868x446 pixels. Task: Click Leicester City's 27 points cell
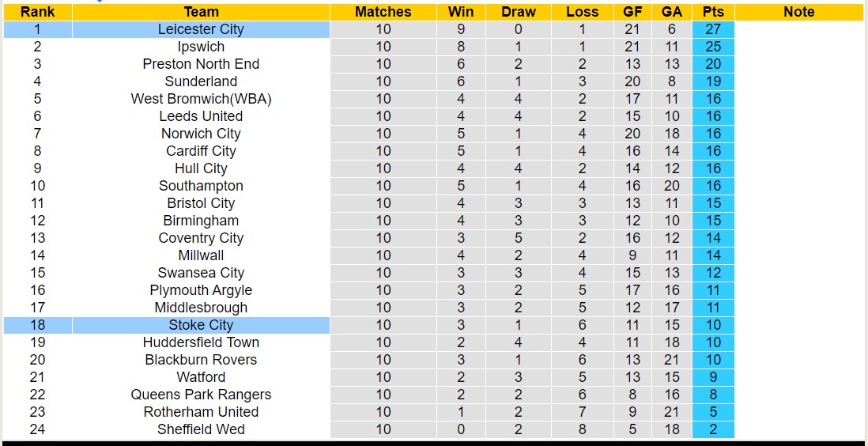[713, 29]
